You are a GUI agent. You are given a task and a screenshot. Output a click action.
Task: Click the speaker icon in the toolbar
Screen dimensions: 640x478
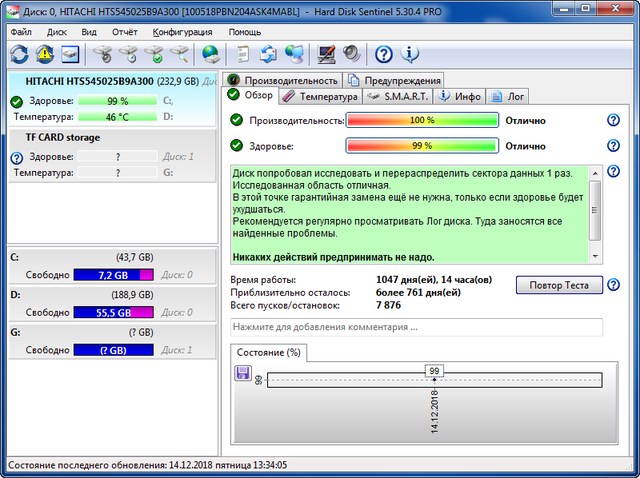click(351, 54)
